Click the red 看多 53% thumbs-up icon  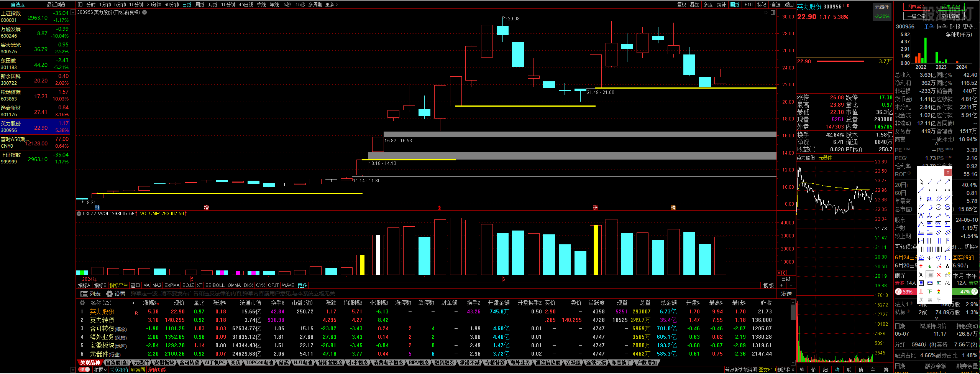[899, 292]
